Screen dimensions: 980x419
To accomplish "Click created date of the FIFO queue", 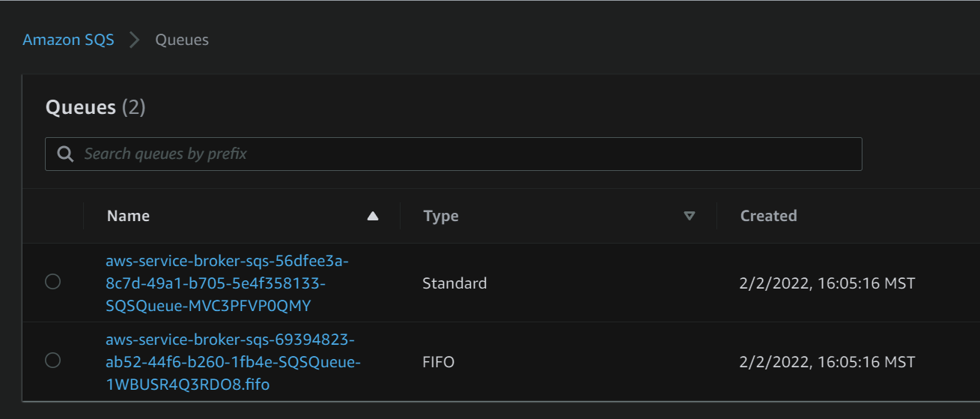I will [827, 362].
